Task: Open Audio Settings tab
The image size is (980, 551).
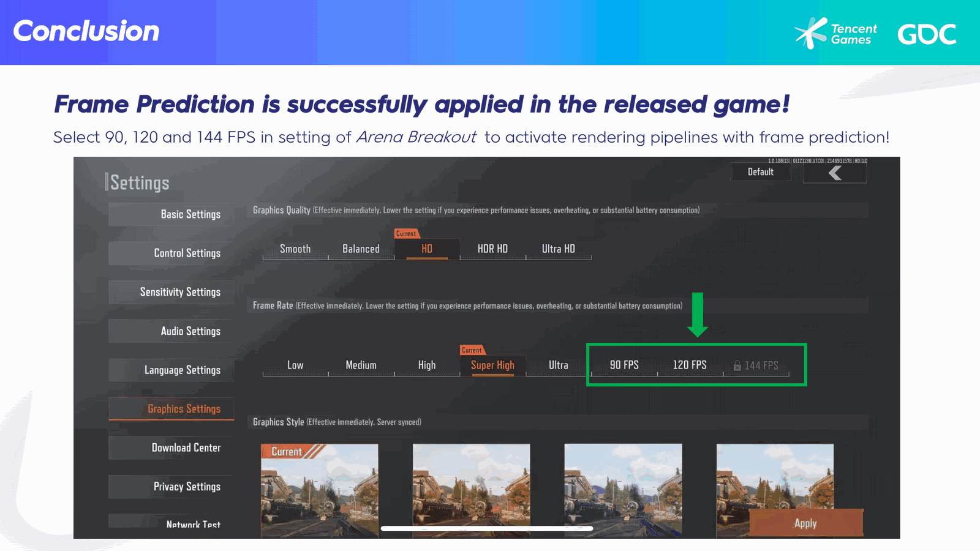Action: [x=171, y=331]
